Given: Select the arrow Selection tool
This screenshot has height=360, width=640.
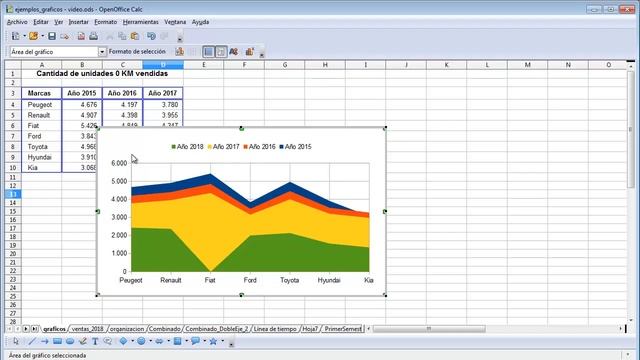Looking at the screenshot, I should tap(16, 341).
